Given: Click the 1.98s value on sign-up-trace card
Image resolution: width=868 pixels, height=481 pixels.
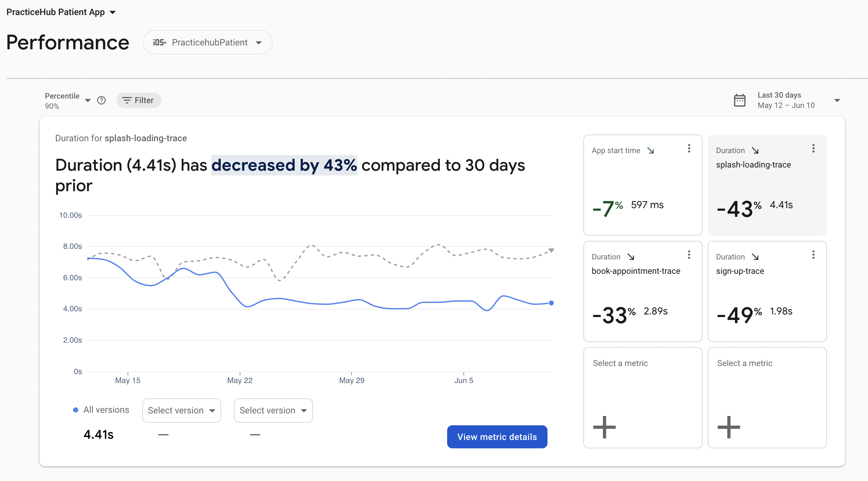Looking at the screenshot, I should [781, 311].
